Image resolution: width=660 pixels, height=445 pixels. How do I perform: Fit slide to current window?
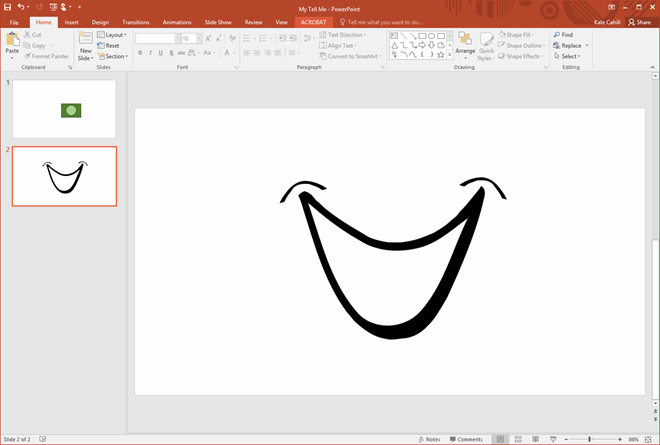[650, 439]
